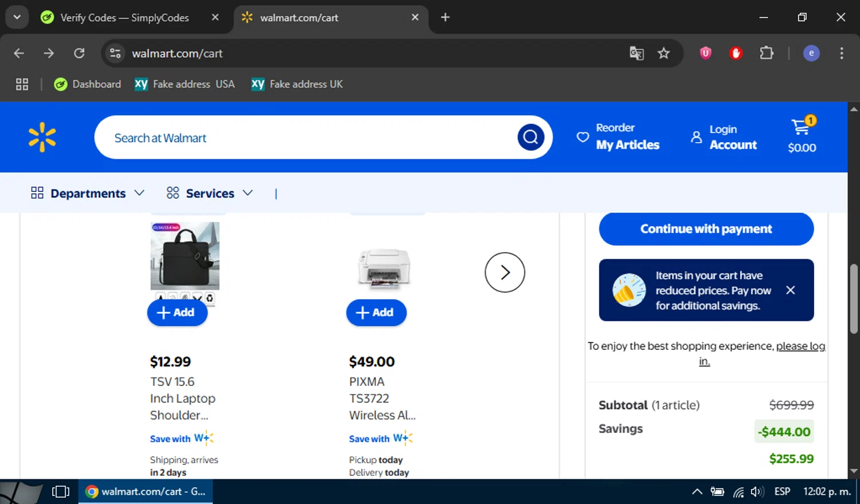Open the tab search dropdown arrow

click(x=17, y=17)
